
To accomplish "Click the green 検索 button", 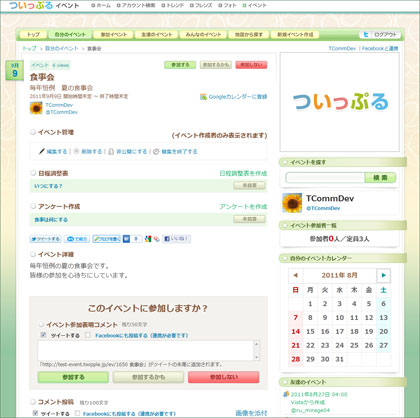I will tap(380, 177).
